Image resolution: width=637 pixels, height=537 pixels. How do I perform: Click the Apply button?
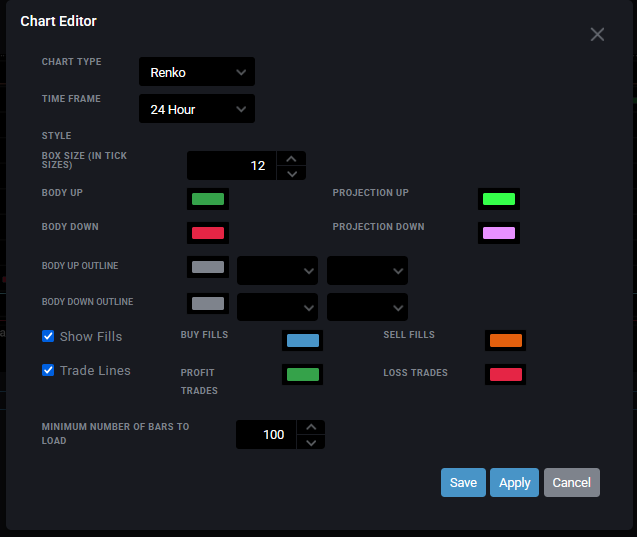(514, 483)
